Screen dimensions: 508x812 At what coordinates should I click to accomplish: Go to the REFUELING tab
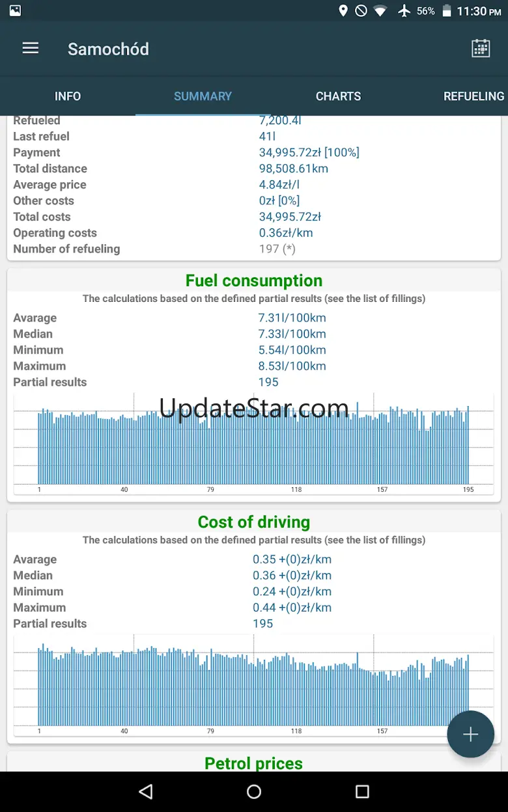[x=473, y=96]
